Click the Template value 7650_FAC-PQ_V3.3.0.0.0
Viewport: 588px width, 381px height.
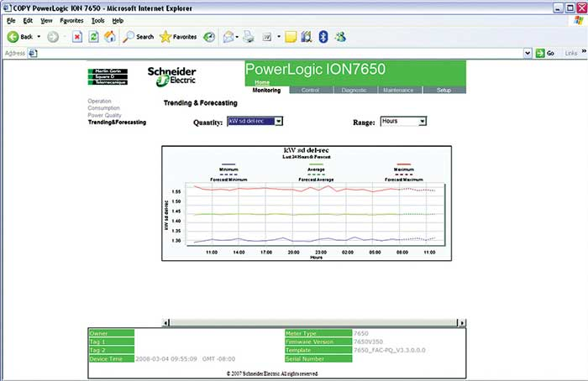[390, 350]
